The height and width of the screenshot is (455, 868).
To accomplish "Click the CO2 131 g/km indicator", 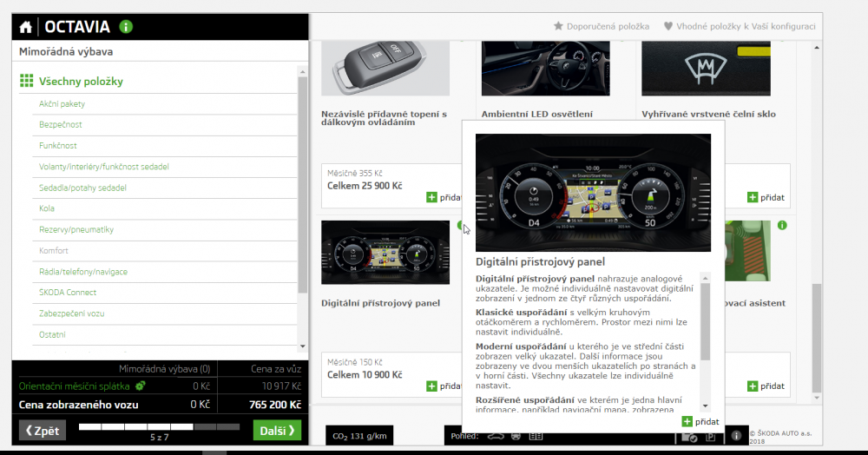I will click(x=359, y=436).
